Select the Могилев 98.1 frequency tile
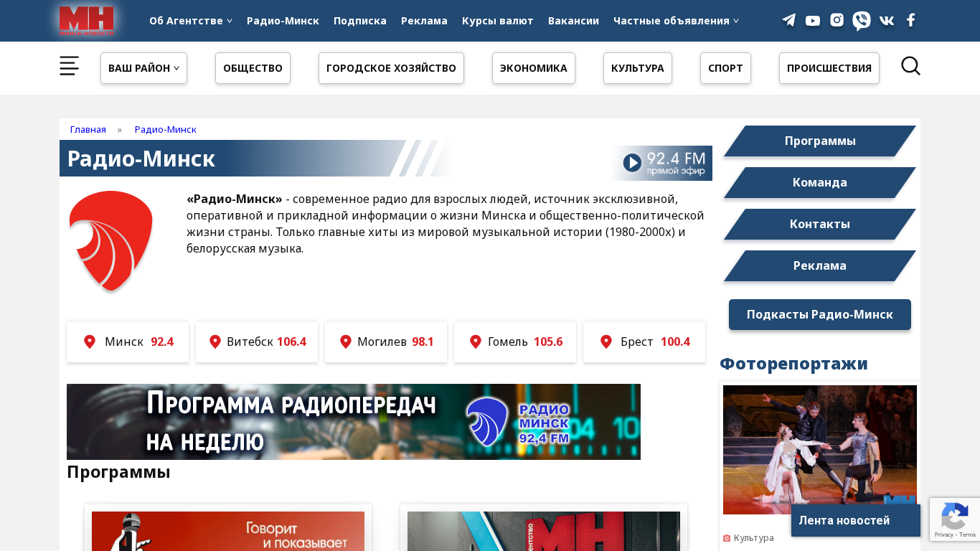The height and width of the screenshot is (551, 980). (386, 342)
